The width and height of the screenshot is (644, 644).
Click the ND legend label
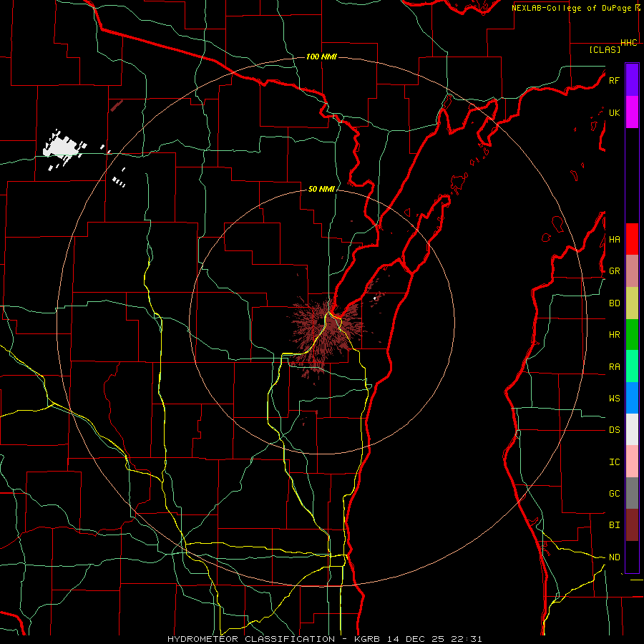(x=614, y=557)
